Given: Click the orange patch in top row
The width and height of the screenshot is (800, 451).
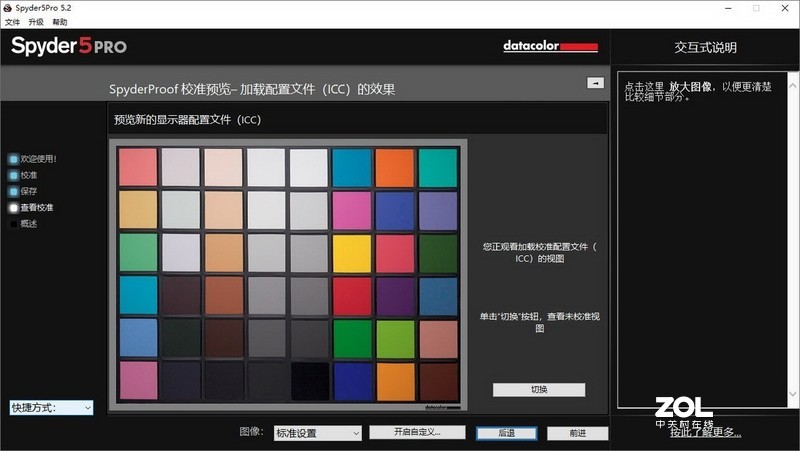Looking at the screenshot, I should [x=395, y=167].
